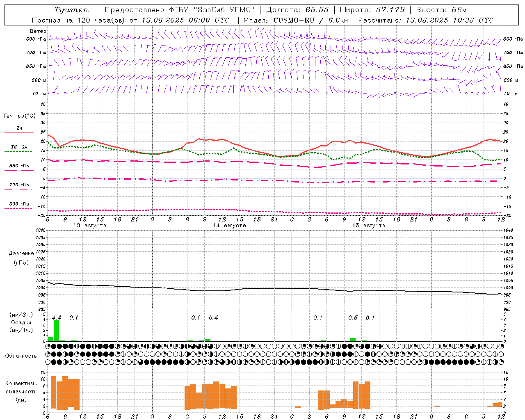
Task: Click the "(мм/3ч.)" precipitation unit label
Action: pyautogui.click(x=21, y=315)
